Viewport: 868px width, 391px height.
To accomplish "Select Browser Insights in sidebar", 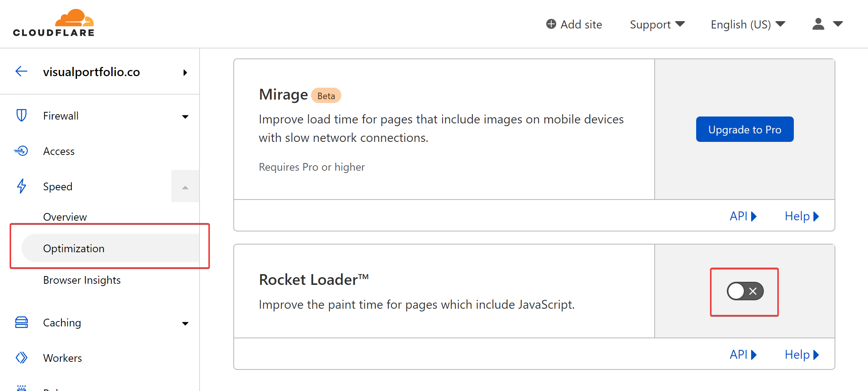I will click(82, 280).
